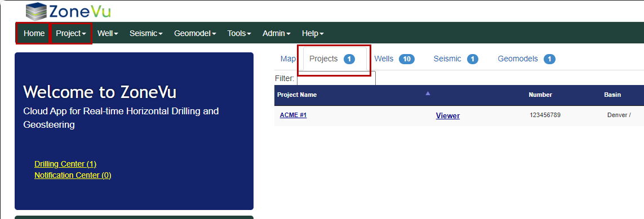The image size is (644, 219).
Task: Expand the Well menu
Action: [x=108, y=33]
